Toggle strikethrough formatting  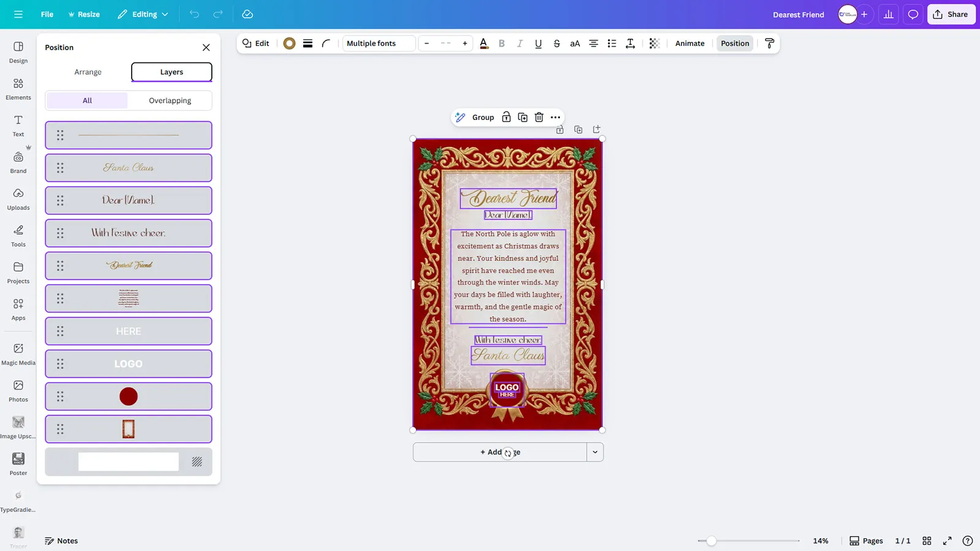[556, 43]
